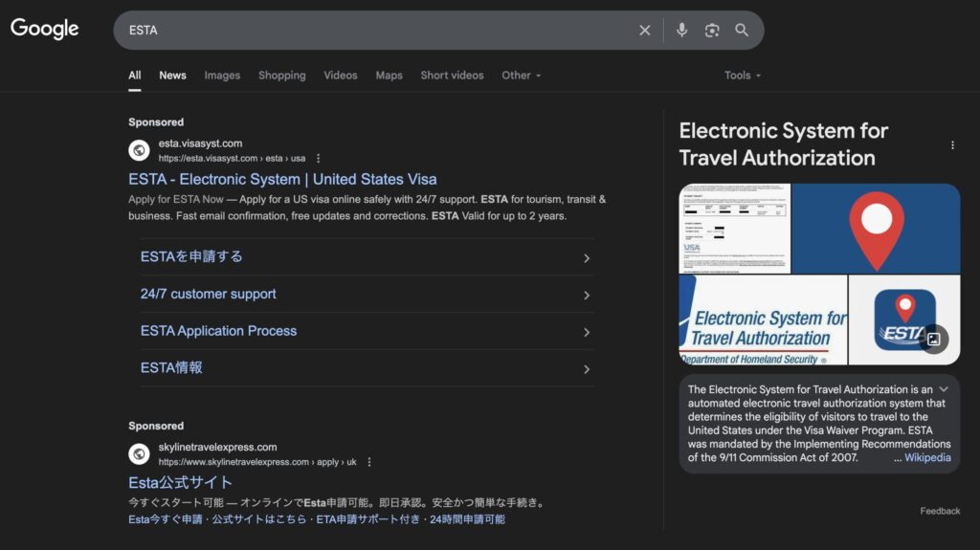View the red map pin thumbnail image
The height and width of the screenshot is (550, 980).
876,228
